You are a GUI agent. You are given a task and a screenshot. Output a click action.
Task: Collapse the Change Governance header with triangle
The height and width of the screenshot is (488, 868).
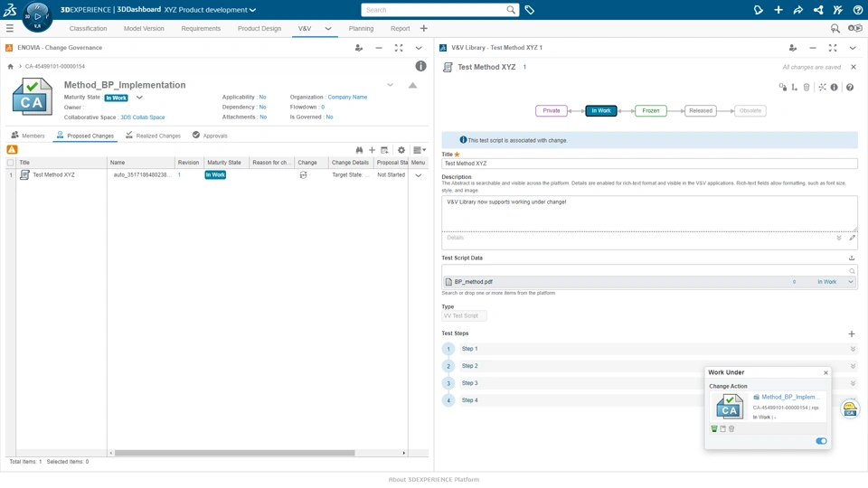point(412,85)
